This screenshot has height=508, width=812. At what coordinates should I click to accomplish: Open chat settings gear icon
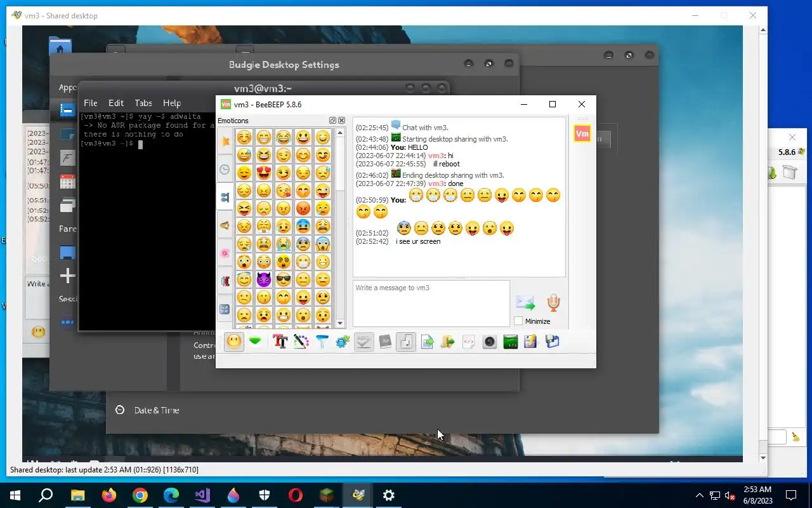[x=343, y=342]
